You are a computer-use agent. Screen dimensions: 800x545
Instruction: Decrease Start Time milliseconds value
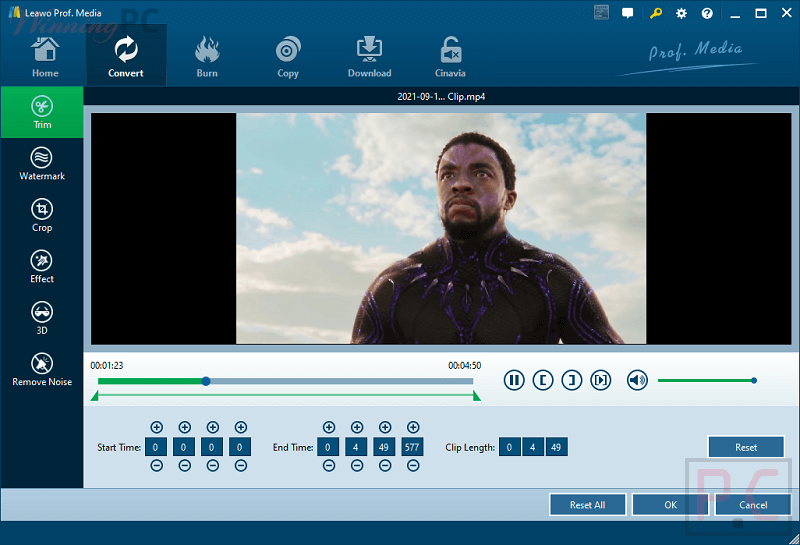pyautogui.click(x=241, y=465)
